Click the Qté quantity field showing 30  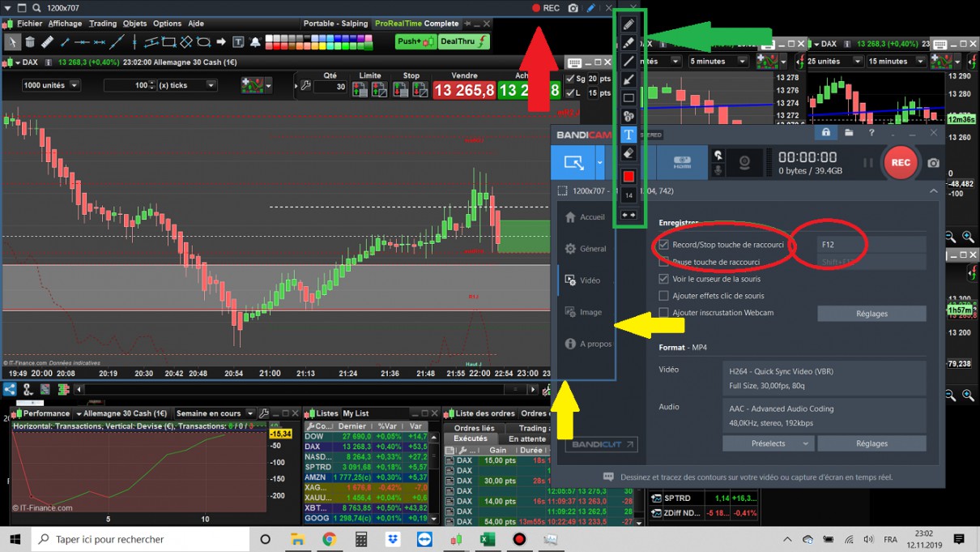330,88
